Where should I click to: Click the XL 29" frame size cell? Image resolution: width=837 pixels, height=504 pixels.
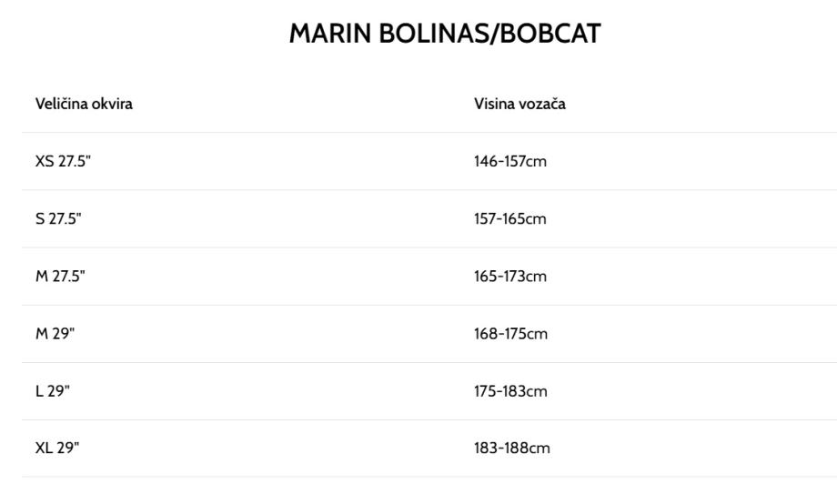pos(57,448)
